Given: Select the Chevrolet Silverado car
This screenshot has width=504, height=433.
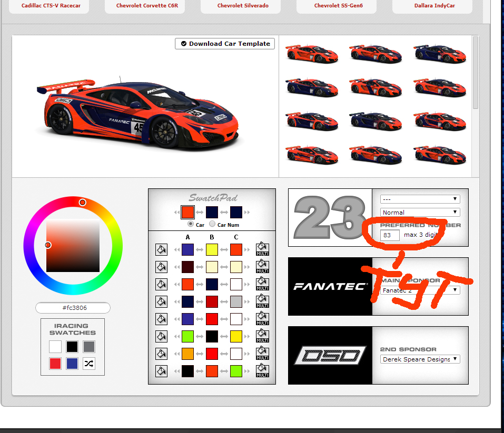Looking at the screenshot, I should click(243, 6).
